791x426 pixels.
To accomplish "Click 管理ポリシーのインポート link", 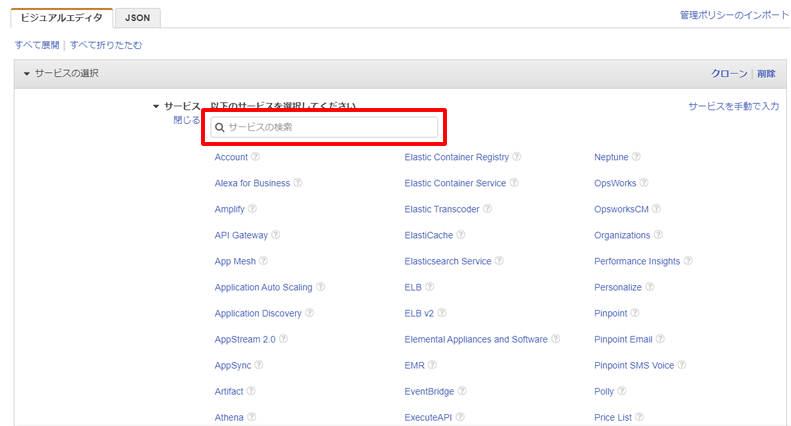I will [x=734, y=15].
